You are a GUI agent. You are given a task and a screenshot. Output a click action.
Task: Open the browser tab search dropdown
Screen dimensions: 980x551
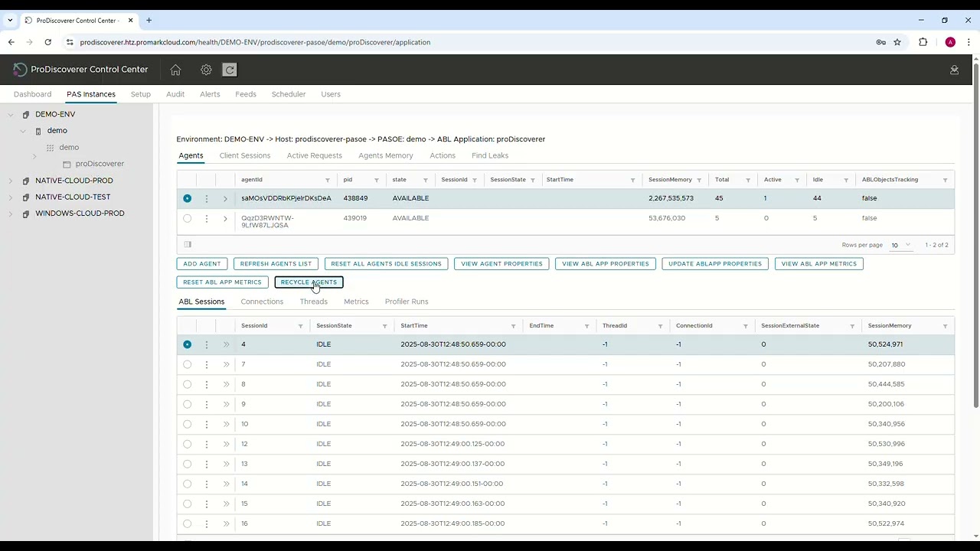click(10, 20)
